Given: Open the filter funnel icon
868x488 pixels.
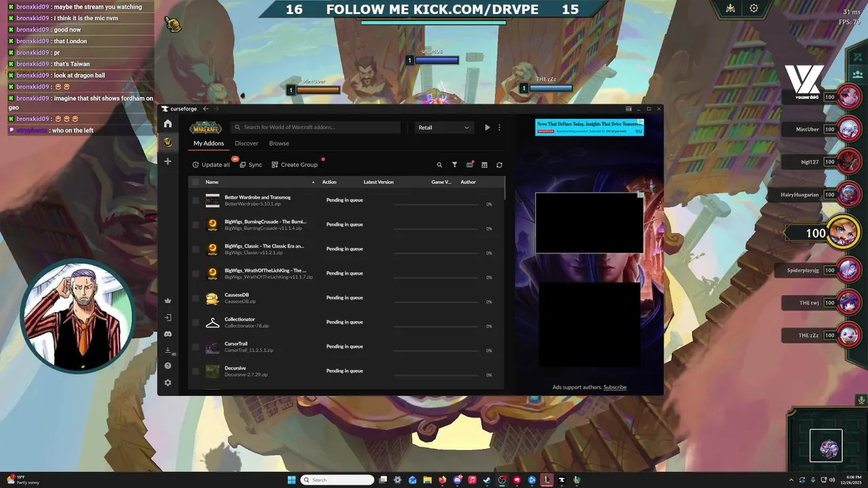Looking at the screenshot, I should coord(454,165).
